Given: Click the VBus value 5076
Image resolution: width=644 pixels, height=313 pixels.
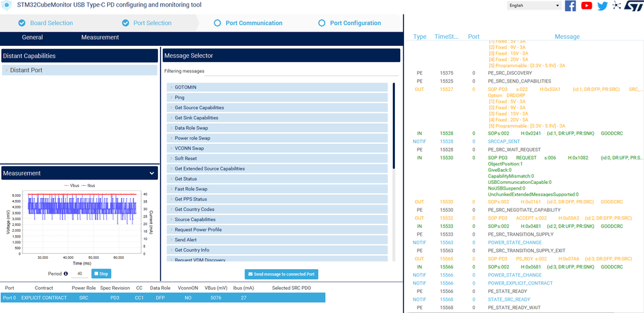Looking at the screenshot, I should coord(216,298).
